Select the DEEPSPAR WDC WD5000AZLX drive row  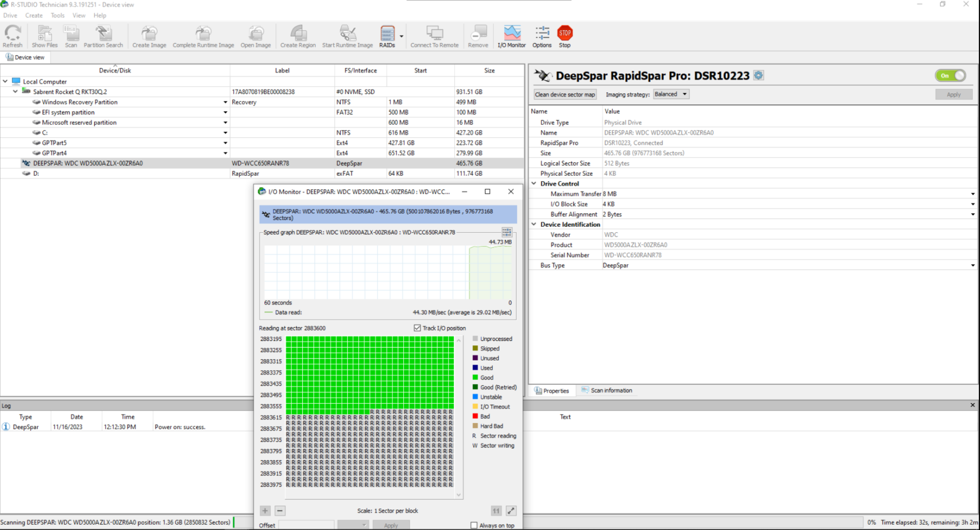click(262, 163)
